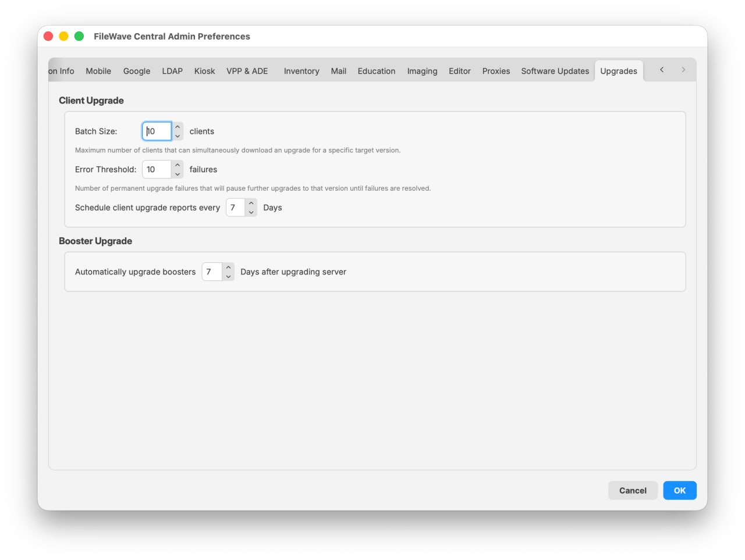Image resolution: width=745 pixels, height=560 pixels.
Task: Increase Batch Size with up stepper arrow
Action: point(178,127)
